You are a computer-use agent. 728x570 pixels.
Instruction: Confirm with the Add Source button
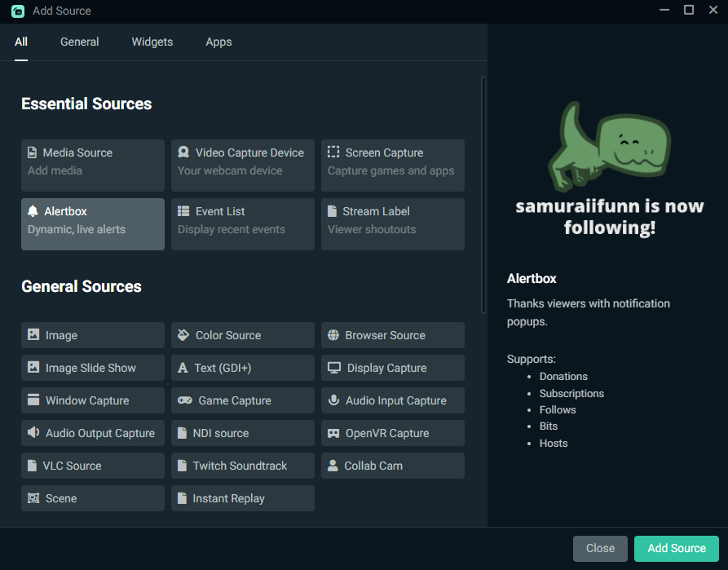(x=677, y=548)
